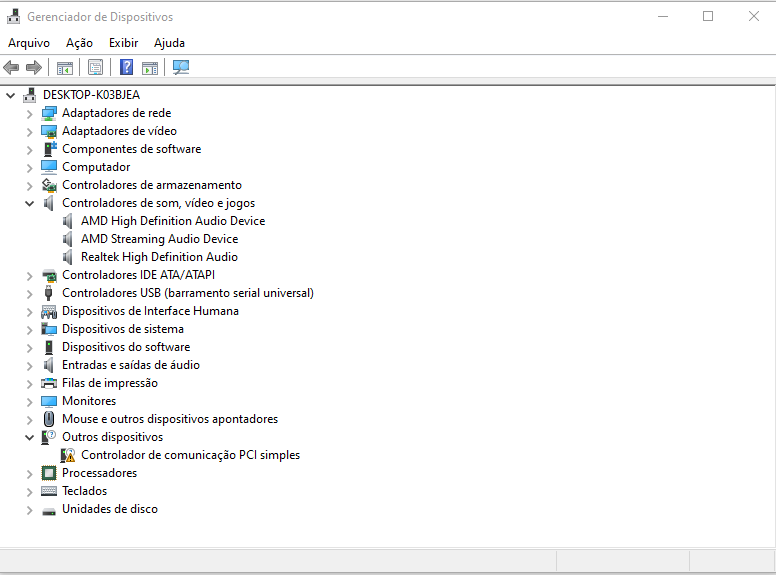This screenshot has height=575, width=776.
Task: Click the Back arrow toolbar icon
Action: click(x=11, y=67)
